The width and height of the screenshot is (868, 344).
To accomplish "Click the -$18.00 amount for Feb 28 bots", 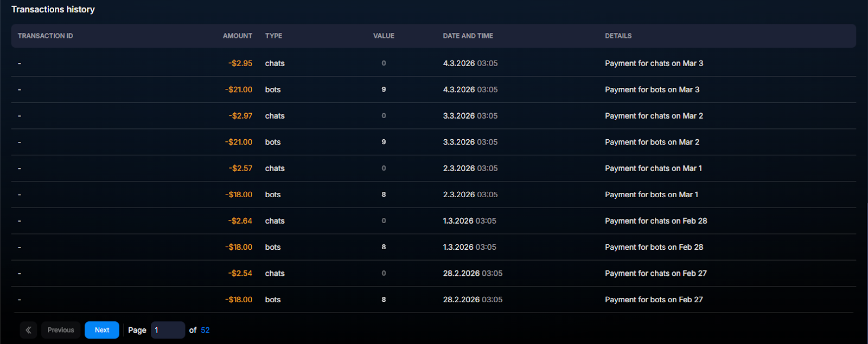I will click(239, 247).
